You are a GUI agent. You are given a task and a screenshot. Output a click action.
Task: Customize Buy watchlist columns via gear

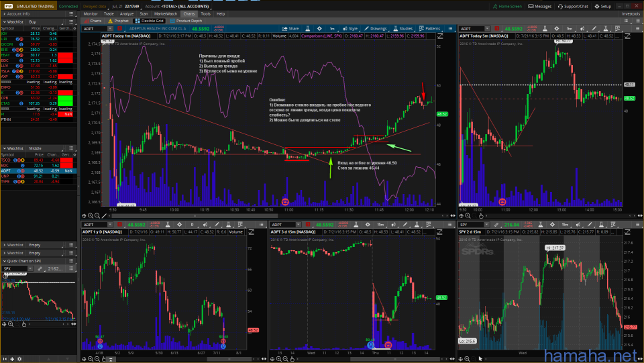[74, 28]
